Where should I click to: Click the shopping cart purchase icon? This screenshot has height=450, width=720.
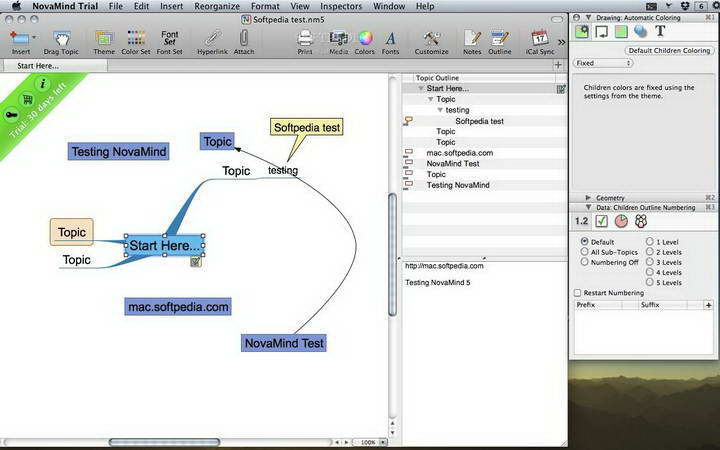point(28,99)
